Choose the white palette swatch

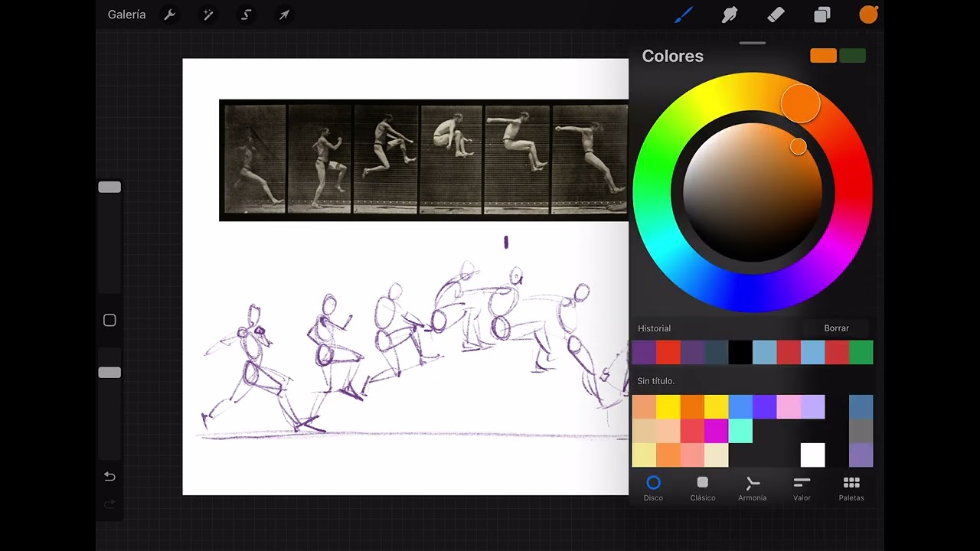pos(812,455)
